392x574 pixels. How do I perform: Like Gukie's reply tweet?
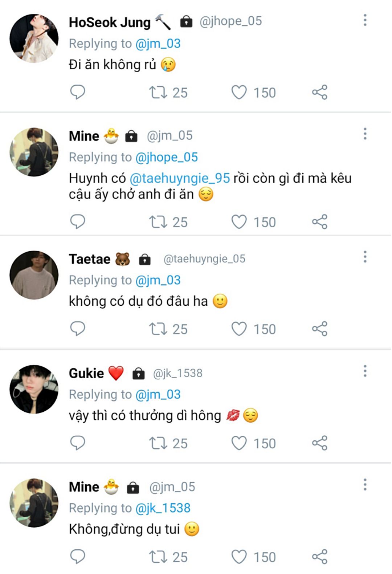click(239, 443)
